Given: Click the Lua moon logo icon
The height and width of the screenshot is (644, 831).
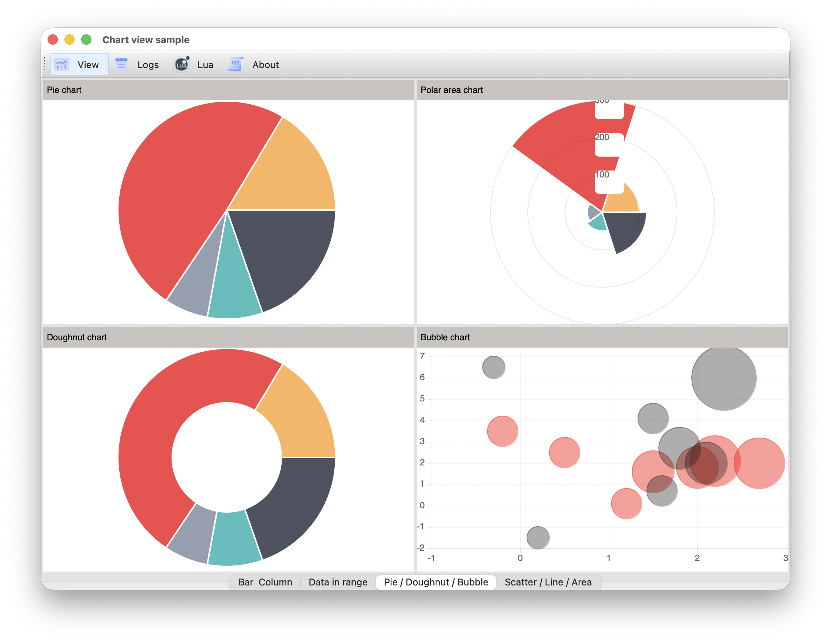Looking at the screenshot, I should point(182,64).
